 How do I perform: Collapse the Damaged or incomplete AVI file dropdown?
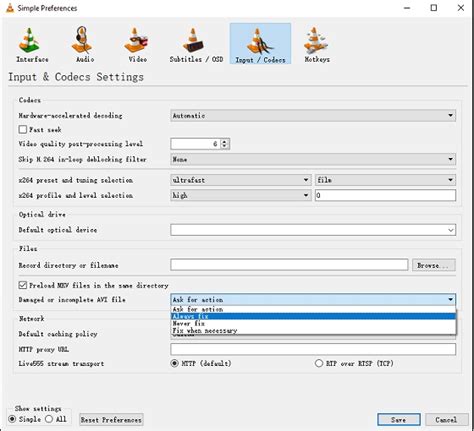click(x=313, y=299)
